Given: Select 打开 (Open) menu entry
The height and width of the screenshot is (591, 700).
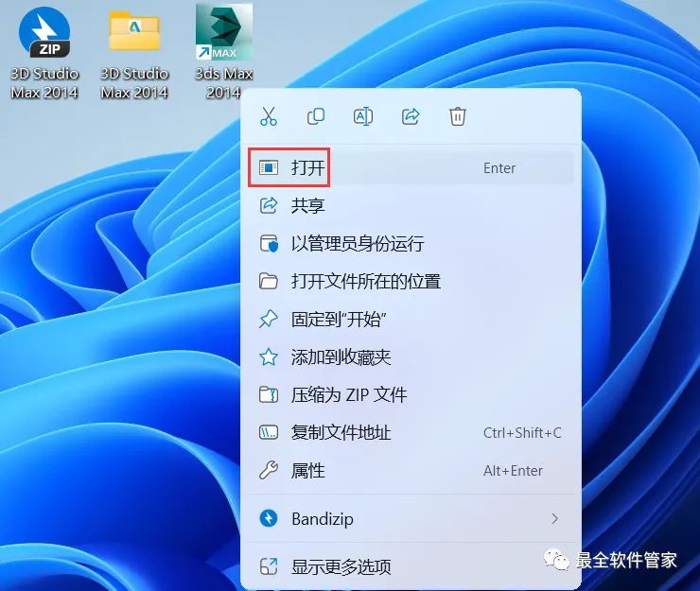Looking at the screenshot, I should coord(411,167).
